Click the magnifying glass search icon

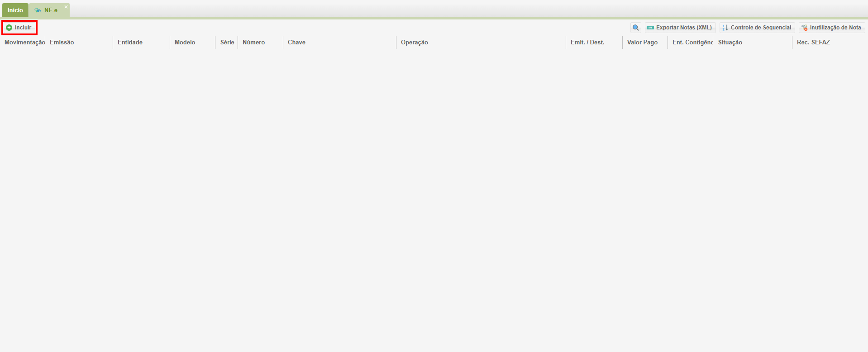[x=635, y=28]
